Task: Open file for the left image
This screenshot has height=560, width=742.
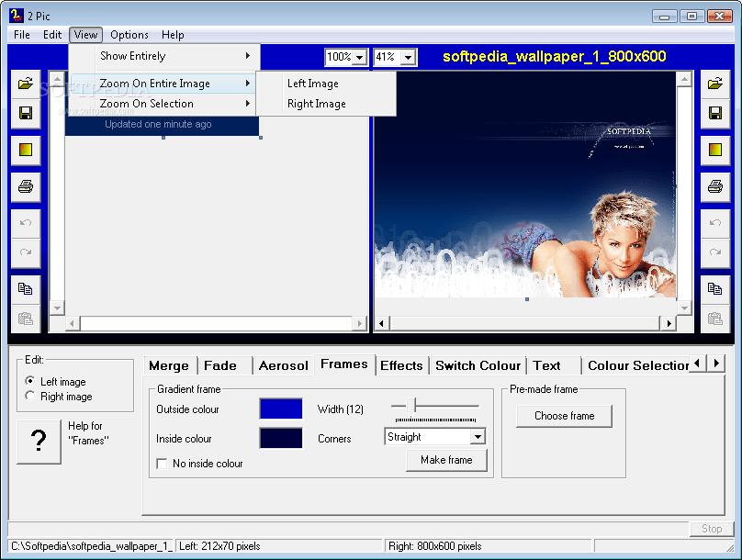Action: (x=26, y=84)
